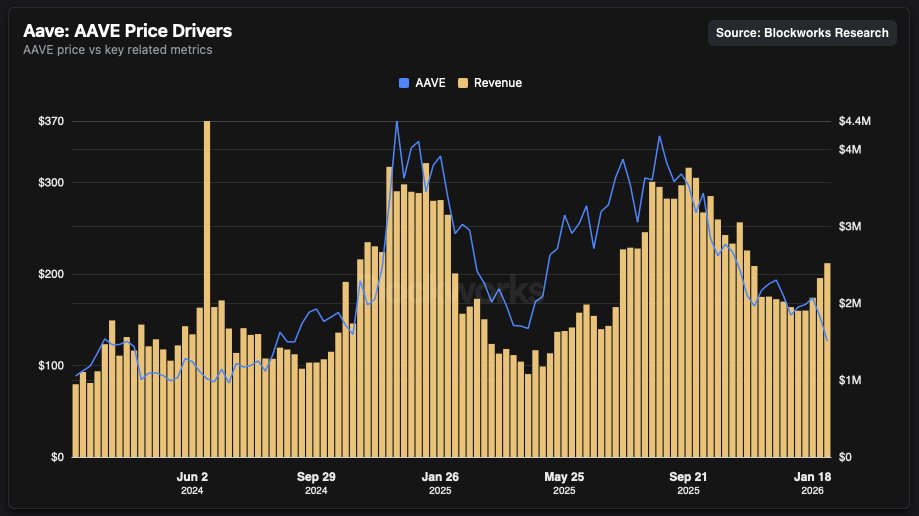This screenshot has height=516, width=919.
Task: Click the $100 left axis label
Action: (x=51, y=365)
